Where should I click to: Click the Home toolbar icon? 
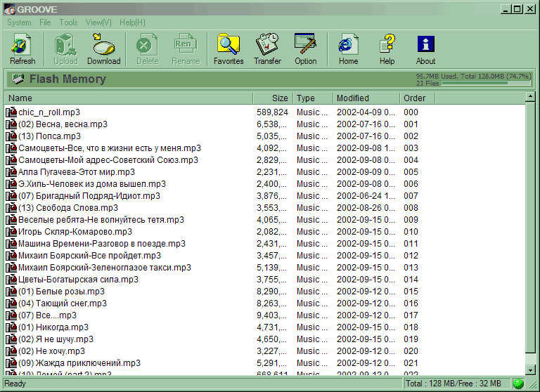348,49
